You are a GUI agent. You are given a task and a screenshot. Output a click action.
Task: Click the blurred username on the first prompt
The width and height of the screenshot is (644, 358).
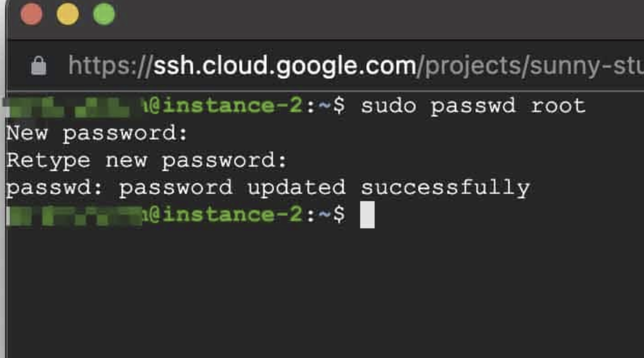72,107
